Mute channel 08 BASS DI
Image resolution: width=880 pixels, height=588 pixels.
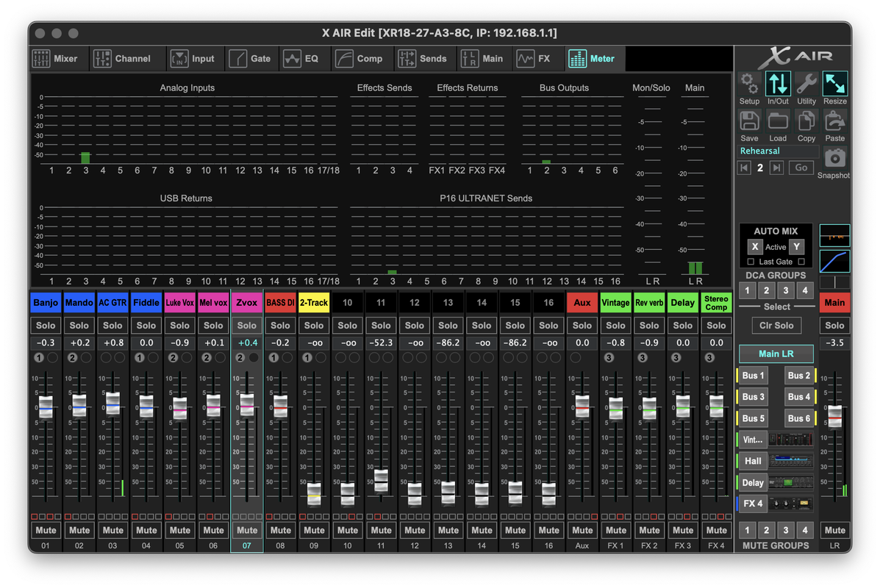tap(281, 530)
